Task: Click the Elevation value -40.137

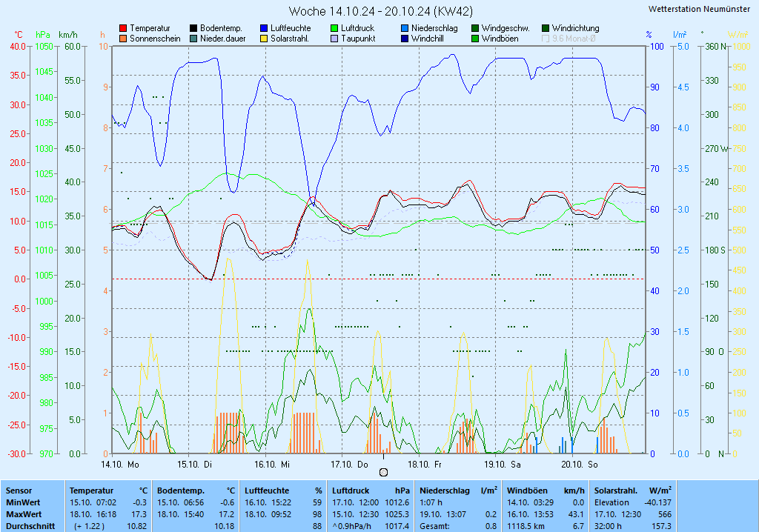Action: pyautogui.click(x=658, y=502)
